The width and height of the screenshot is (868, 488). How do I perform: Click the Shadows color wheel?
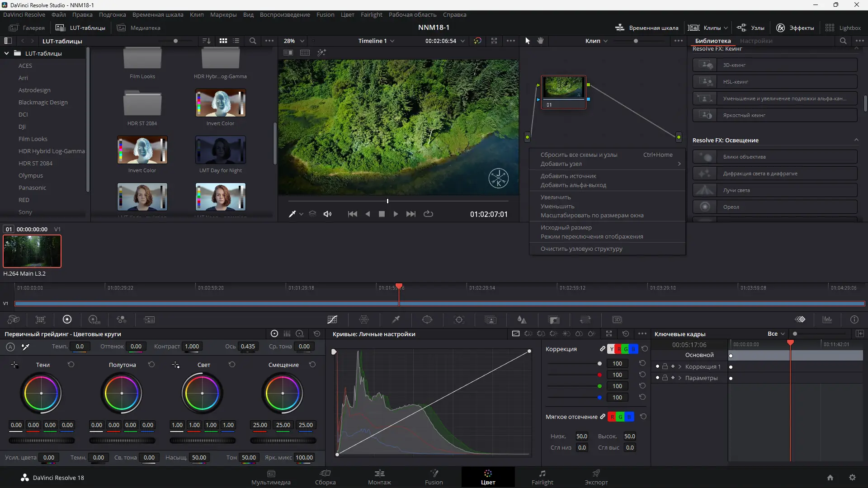point(41,393)
